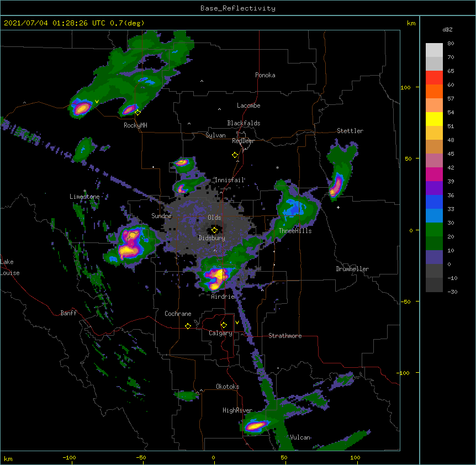This screenshot has width=476, height=465.
Task: Click the yellow V marker east of Calgary diamond
Action: point(237,323)
